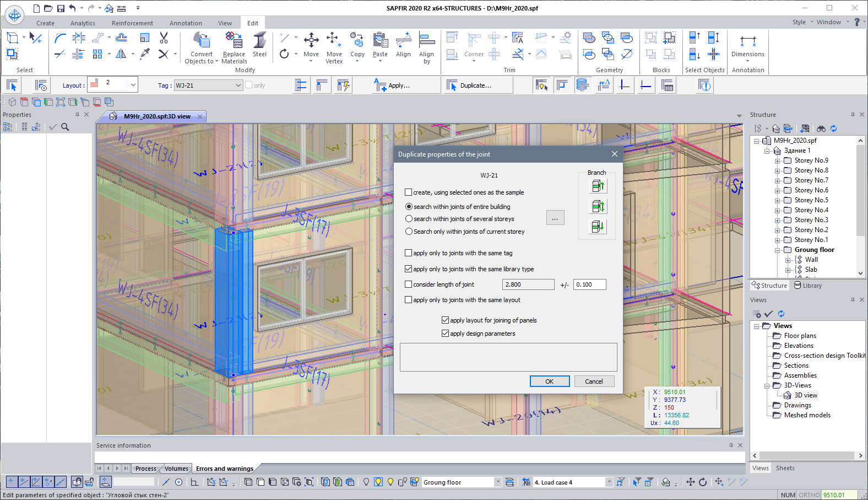This screenshot has height=500, width=868.
Task: Click the Cut scissors icon
Action: click(164, 38)
